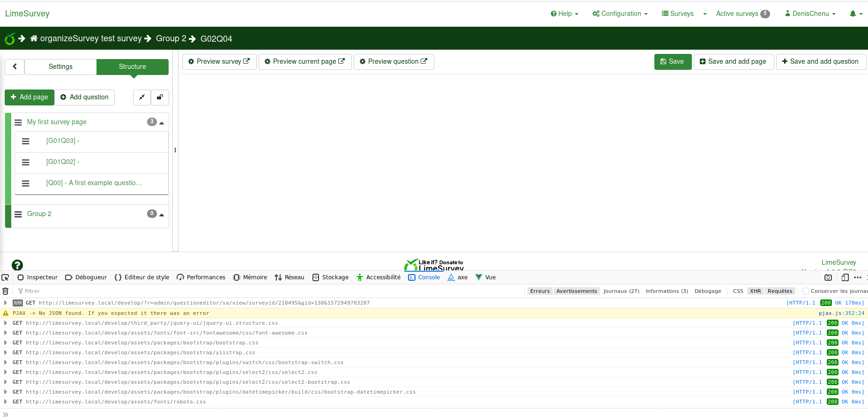Open the Réseau devtools tab
This screenshot has width=868, height=418.
coord(289,277)
